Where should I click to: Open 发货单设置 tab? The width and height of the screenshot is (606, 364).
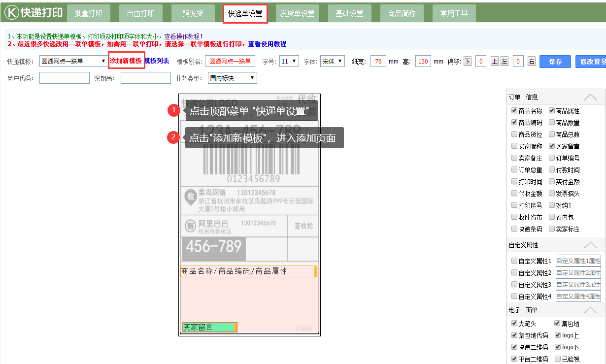298,13
